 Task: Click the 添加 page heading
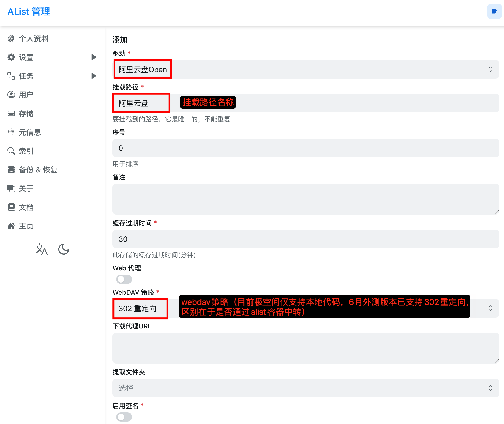(120, 40)
